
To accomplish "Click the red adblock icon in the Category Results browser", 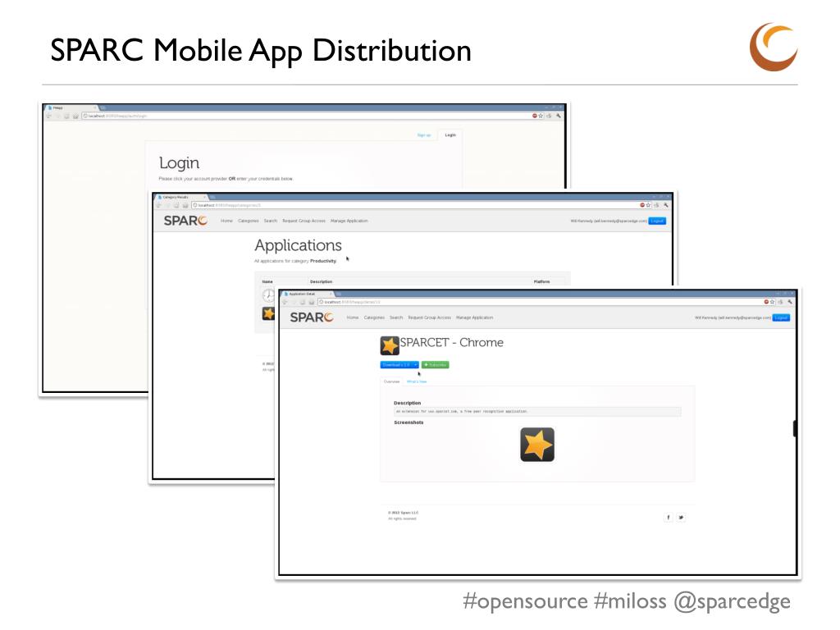I will 642,205.
